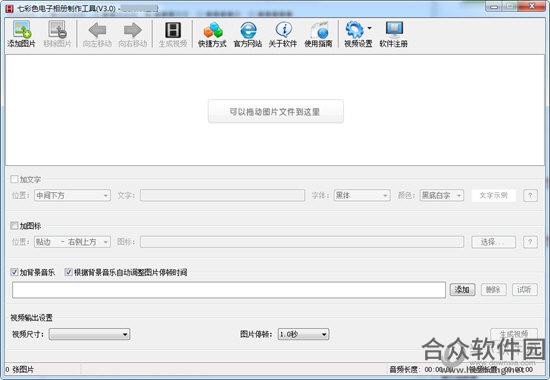Click the app icon in title bar

(x=9, y=8)
